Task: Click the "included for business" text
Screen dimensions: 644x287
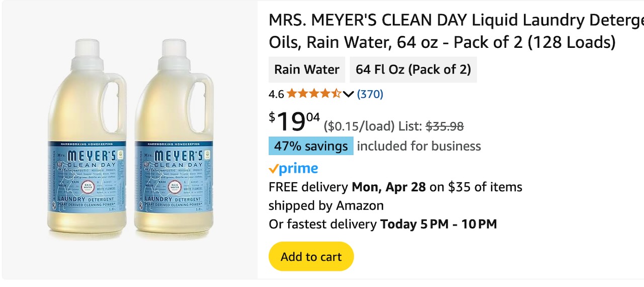Action: tap(419, 146)
